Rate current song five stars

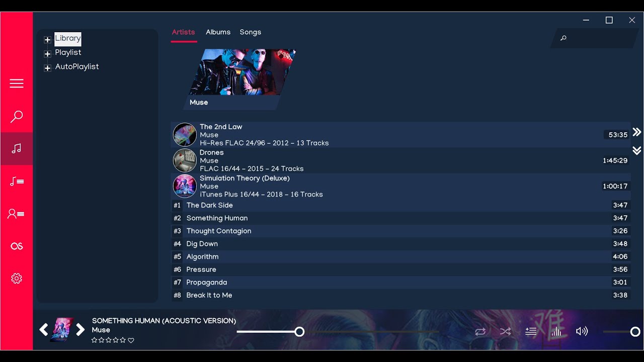(123, 340)
